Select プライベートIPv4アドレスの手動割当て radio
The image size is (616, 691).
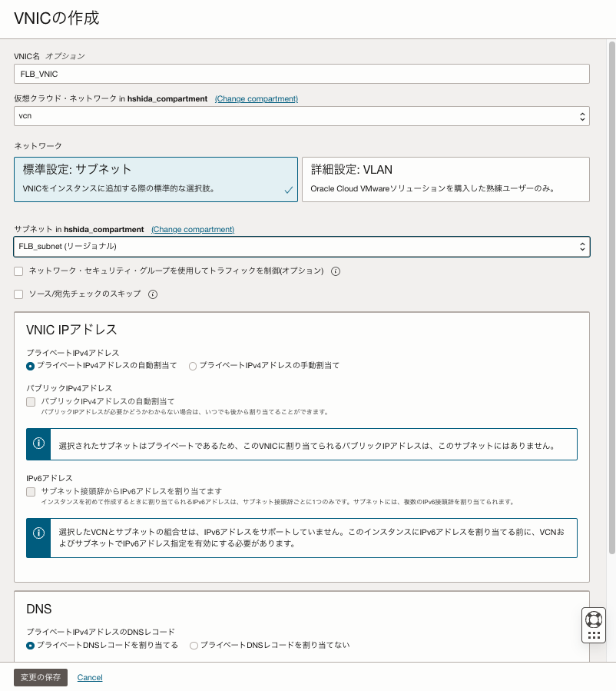(193, 366)
